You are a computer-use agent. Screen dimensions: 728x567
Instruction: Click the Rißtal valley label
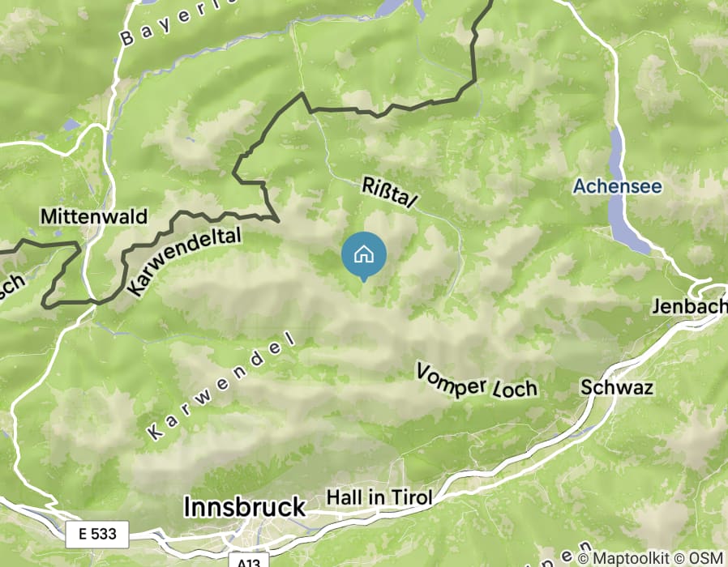[389, 193]
